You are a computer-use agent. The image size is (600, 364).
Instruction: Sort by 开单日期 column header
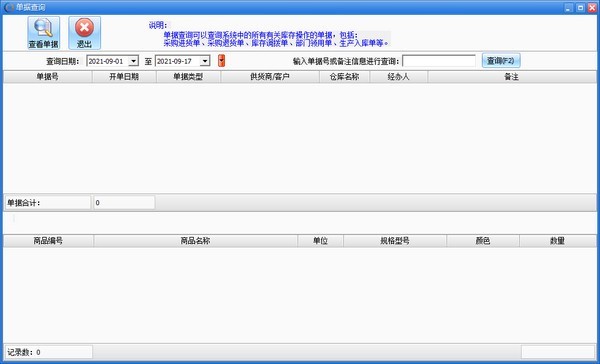124,77
